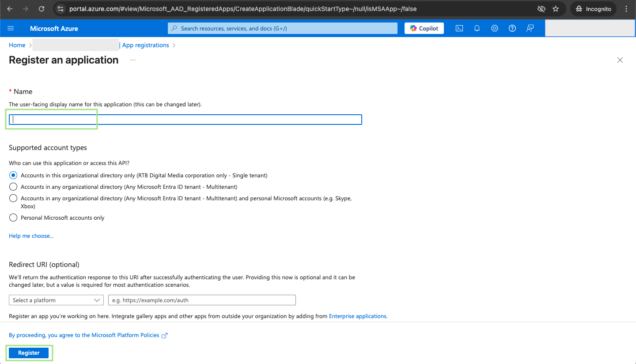Screen dimensions: 636x364
Task: Open the feedback icon in header
Action: point(530,28)
